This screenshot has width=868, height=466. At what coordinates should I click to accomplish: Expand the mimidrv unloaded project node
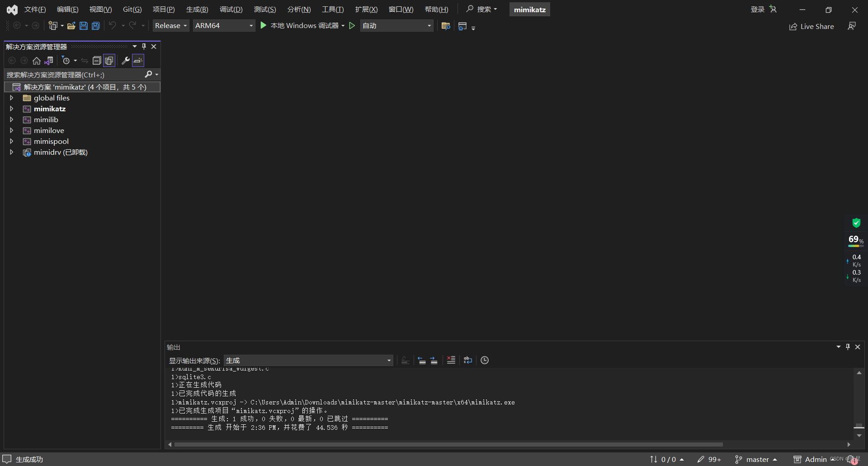pyautogui.click(x=12, y=152)
